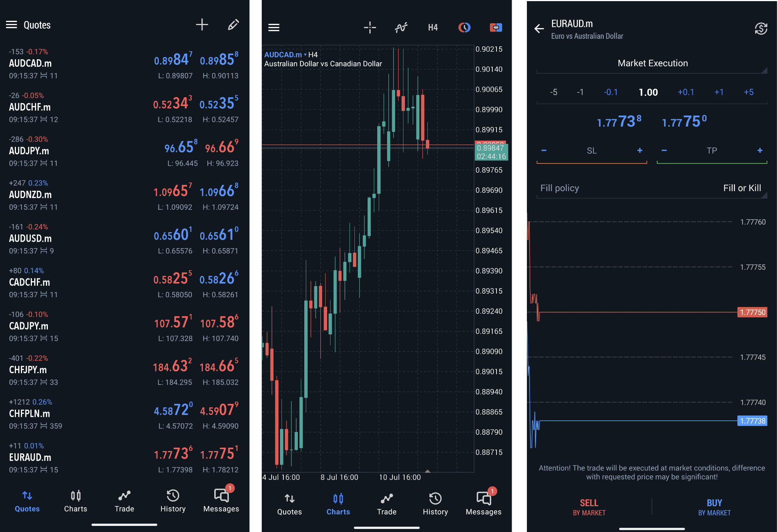Tap the SL stop loss field
Screen dimensions: 778x532
tap(591, 151)
